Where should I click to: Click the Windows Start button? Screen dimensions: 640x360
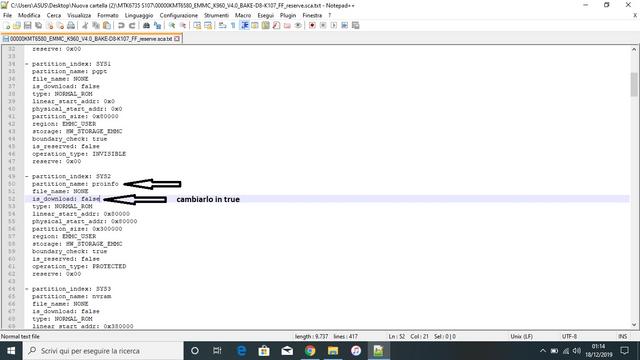point(11,351)
